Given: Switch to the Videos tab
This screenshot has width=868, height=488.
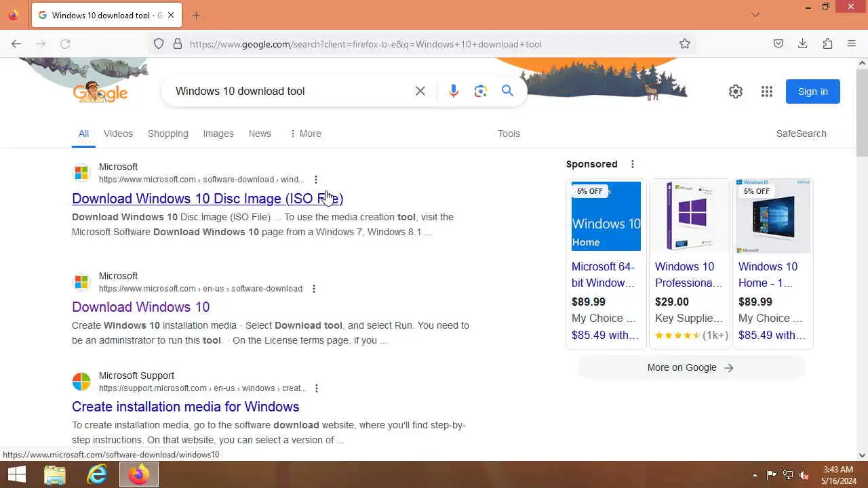Looking at the screenshot, I should pos(118,134).
